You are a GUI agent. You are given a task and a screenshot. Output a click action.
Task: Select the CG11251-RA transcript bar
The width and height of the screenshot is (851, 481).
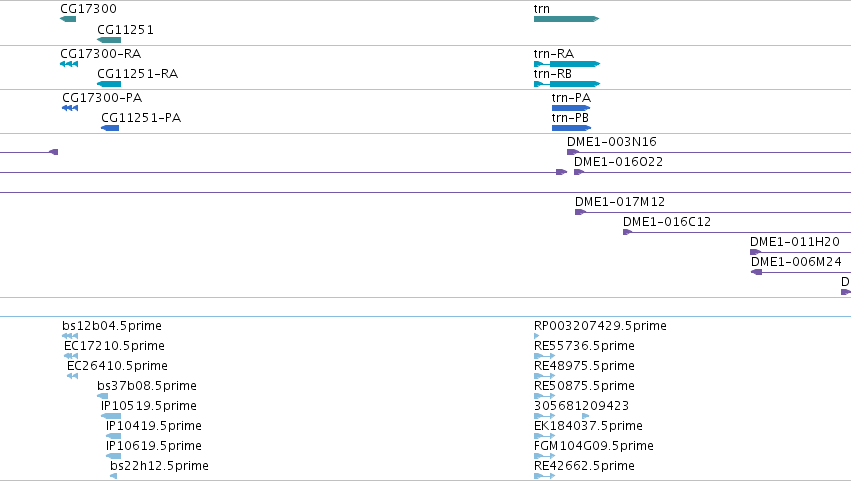[109, 84]
